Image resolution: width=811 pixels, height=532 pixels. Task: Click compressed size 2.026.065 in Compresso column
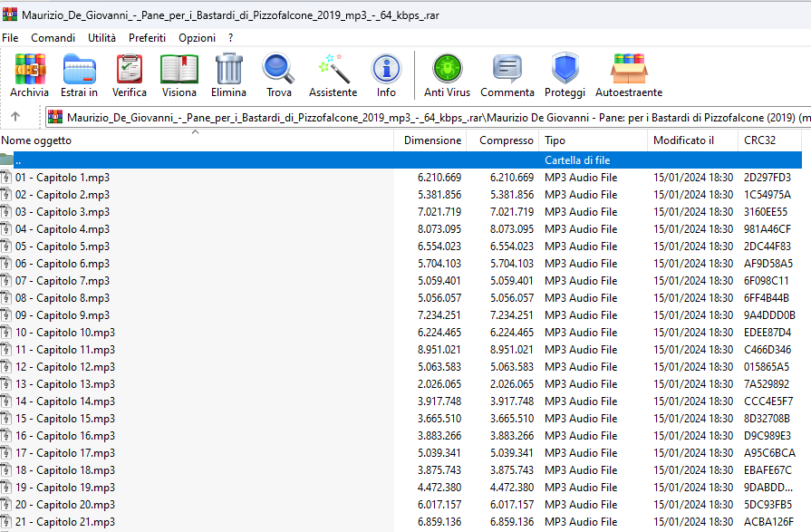[x=512, y=383]
